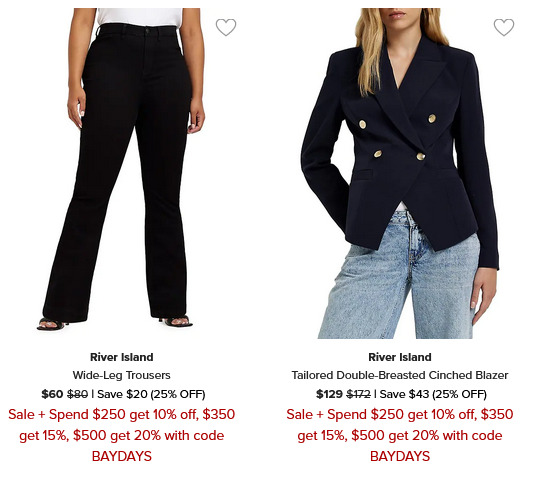Add the Cinched Blazer to wishlist heart
556x480 pixels.
coord(504,27)
